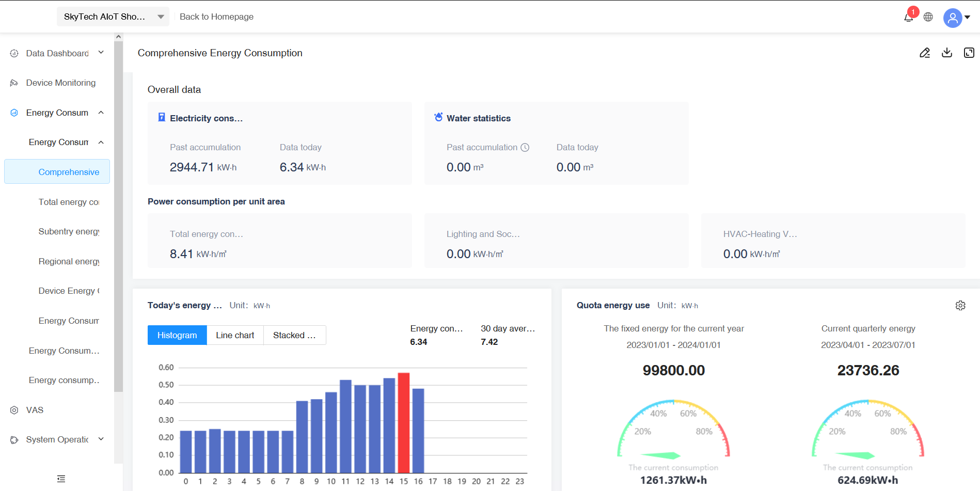Click the System Operation sidebar icon
Viewport: 980px width, 491px height.
14,440
